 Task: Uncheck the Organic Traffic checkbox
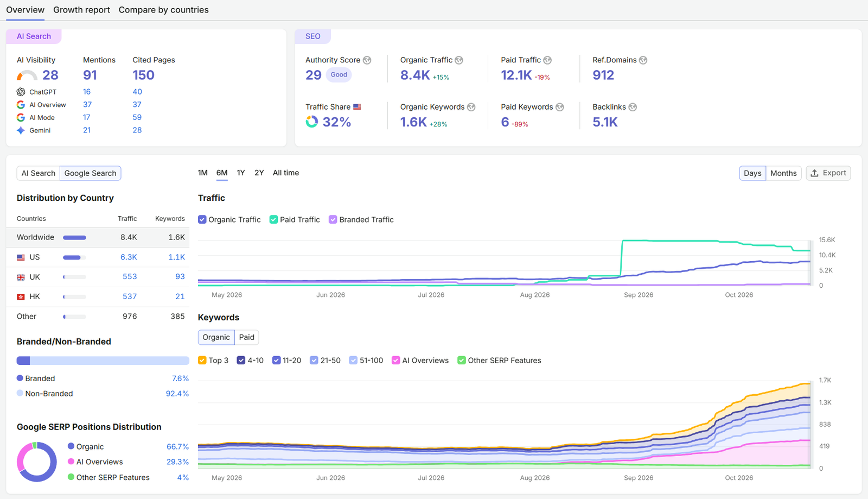pyautogui.click(x=202, y=219)
